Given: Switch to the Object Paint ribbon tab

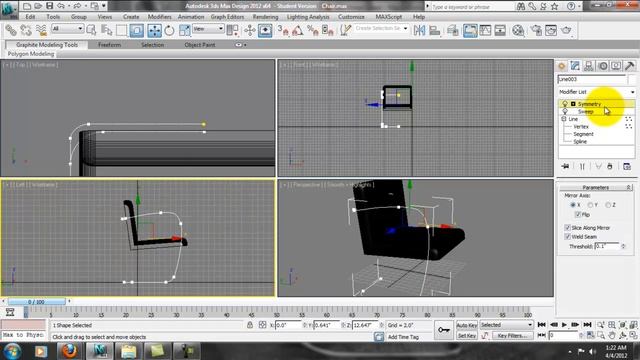Looking at the screenshot, I should [x=200, y=45].
